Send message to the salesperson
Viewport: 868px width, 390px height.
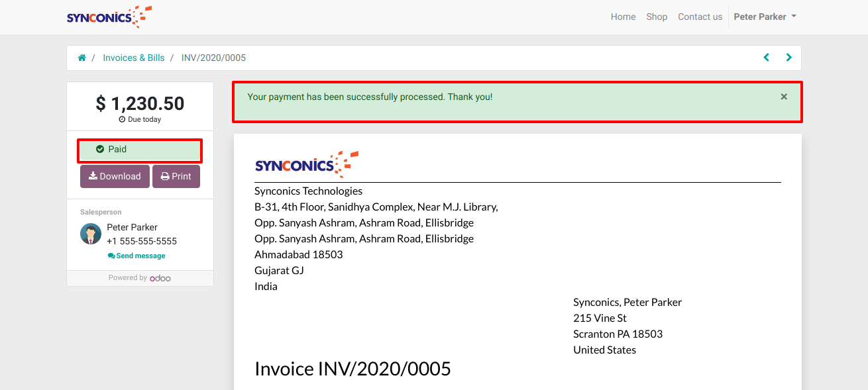click(x=136, y=256)
